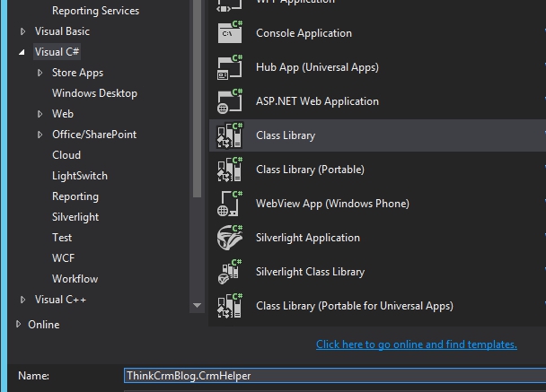This screenshot has width=546, height=392.
Task: Select the Test category
Action: (62, 237)
